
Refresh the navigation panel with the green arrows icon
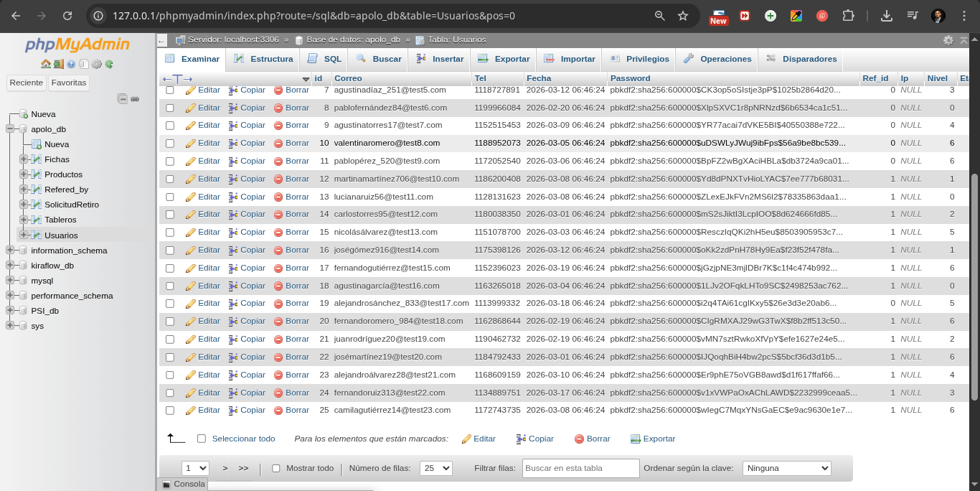point(109,64)
